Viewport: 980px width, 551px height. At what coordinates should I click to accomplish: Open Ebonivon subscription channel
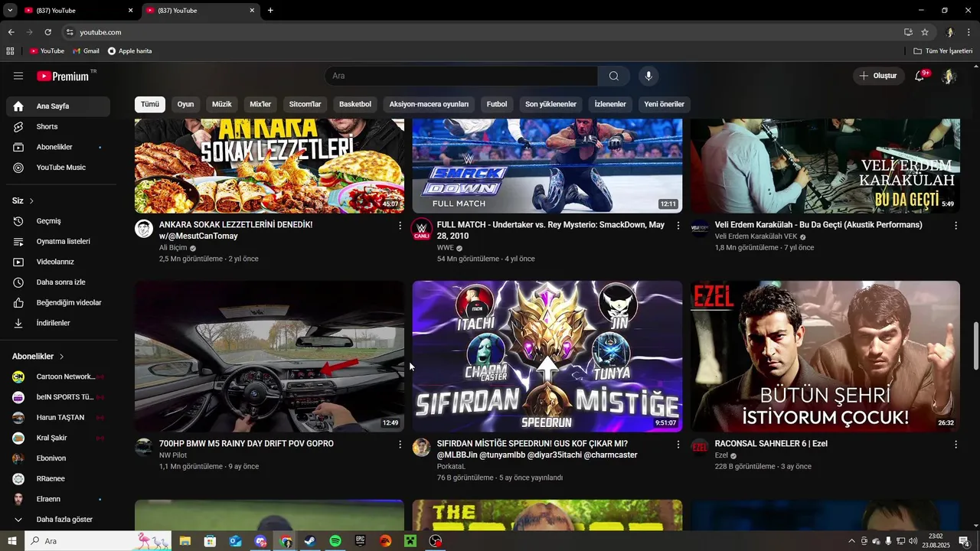point(58,458)
